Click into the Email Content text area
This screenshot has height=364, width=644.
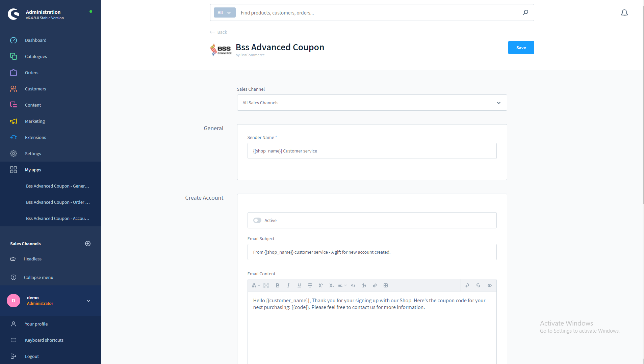coord(372,328)
